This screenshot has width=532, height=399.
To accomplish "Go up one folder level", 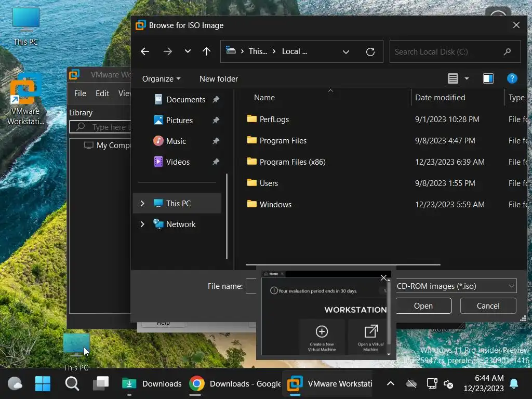I will 206,51.
